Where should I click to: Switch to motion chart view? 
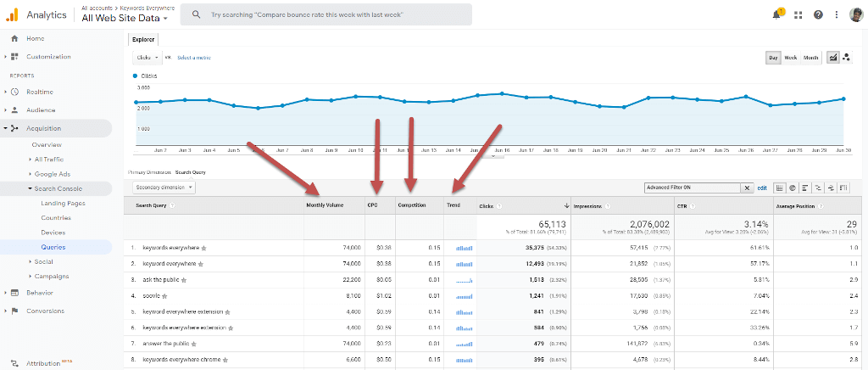point(846,58)
